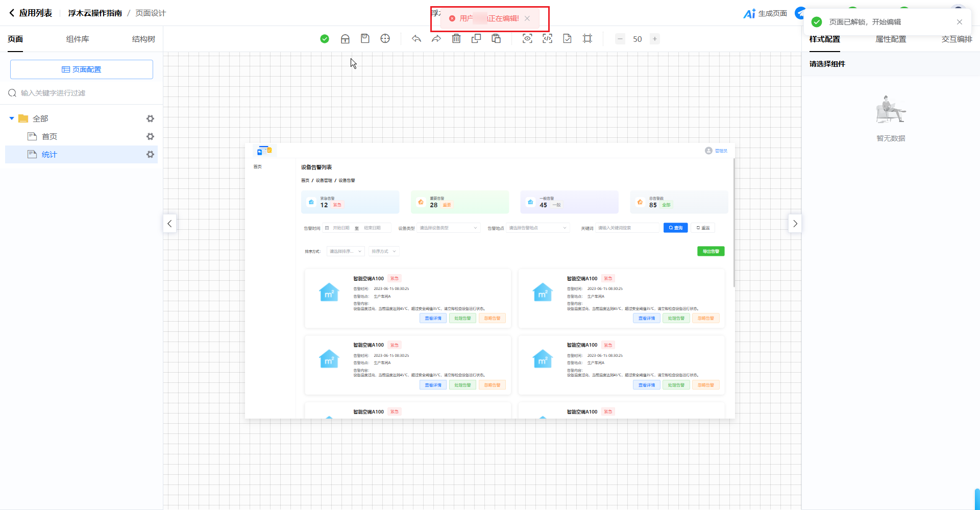
Task: Click the view code icon
Action: [547, 39]
